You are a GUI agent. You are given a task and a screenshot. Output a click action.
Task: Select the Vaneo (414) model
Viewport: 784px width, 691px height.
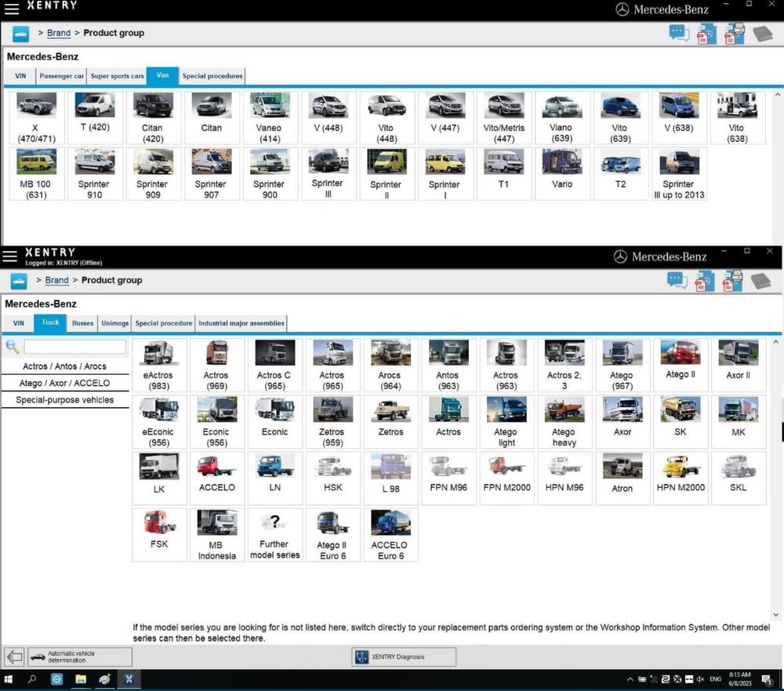point(269,118)
